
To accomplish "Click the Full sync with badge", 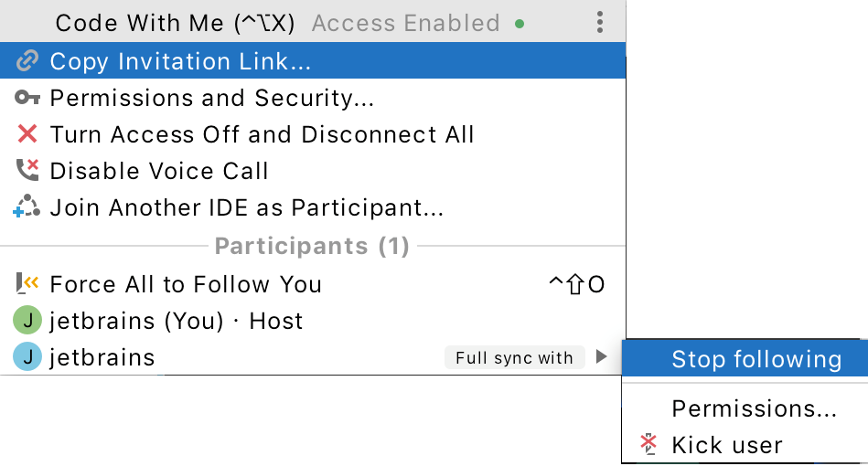I will tap(514, 357).
